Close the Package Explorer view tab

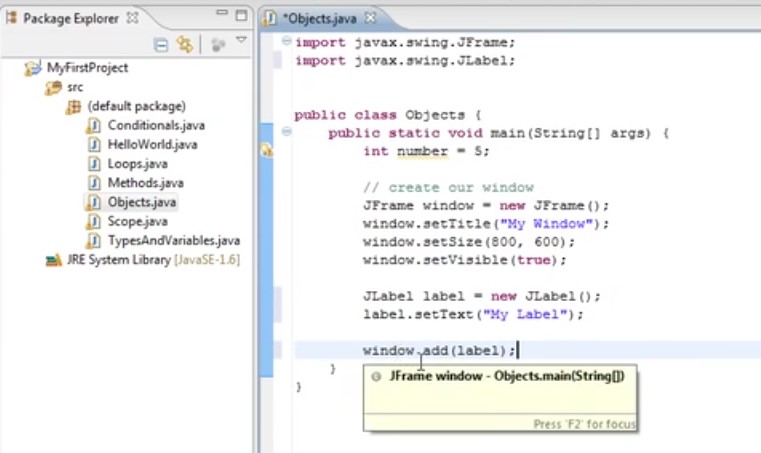pyautogui.click(x=131, y=18)
